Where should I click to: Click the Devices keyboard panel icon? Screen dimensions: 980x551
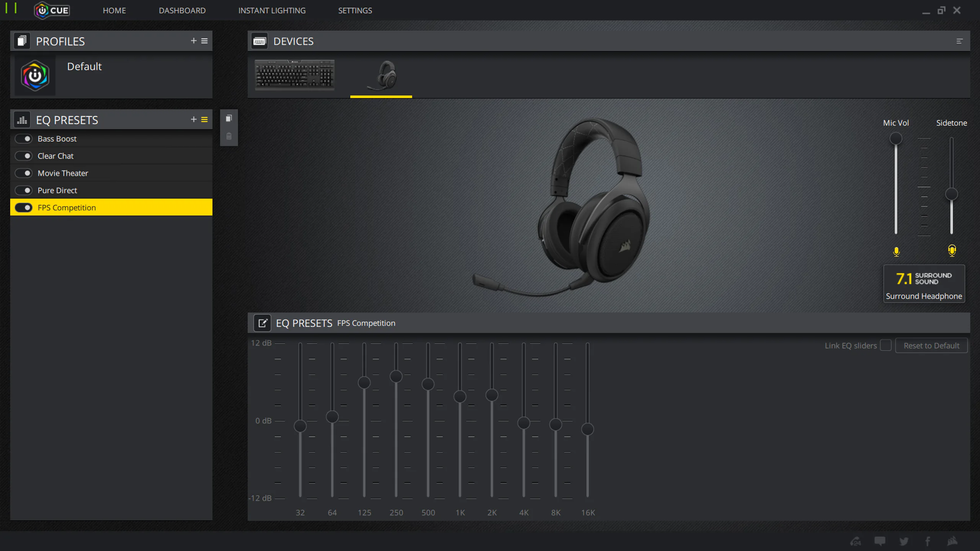click(259, 41)
